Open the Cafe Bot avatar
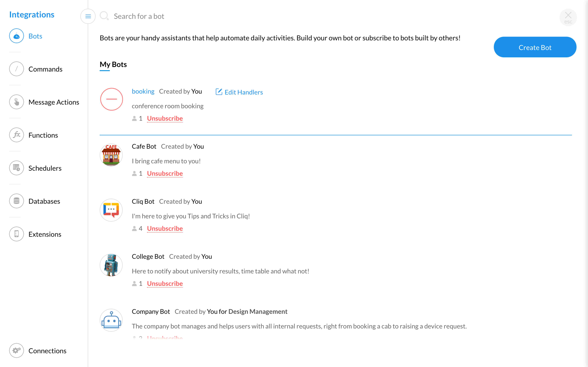This screenshot has width=588, height=367. tap(111, 155)
